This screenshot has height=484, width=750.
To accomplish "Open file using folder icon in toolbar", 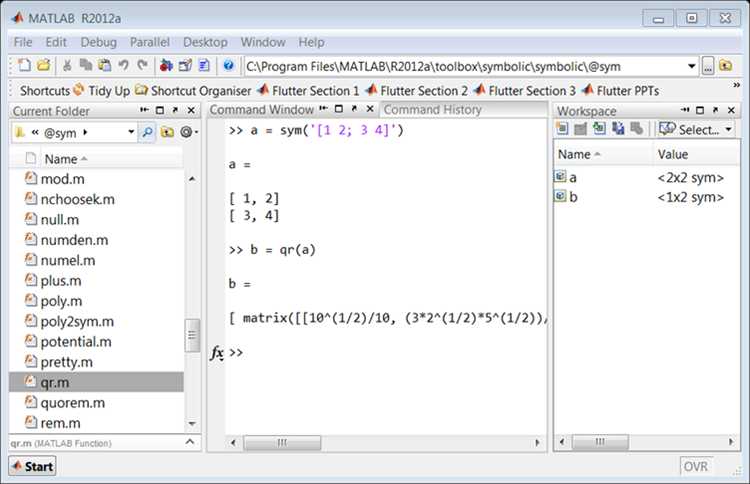I will tap(43, 65).
